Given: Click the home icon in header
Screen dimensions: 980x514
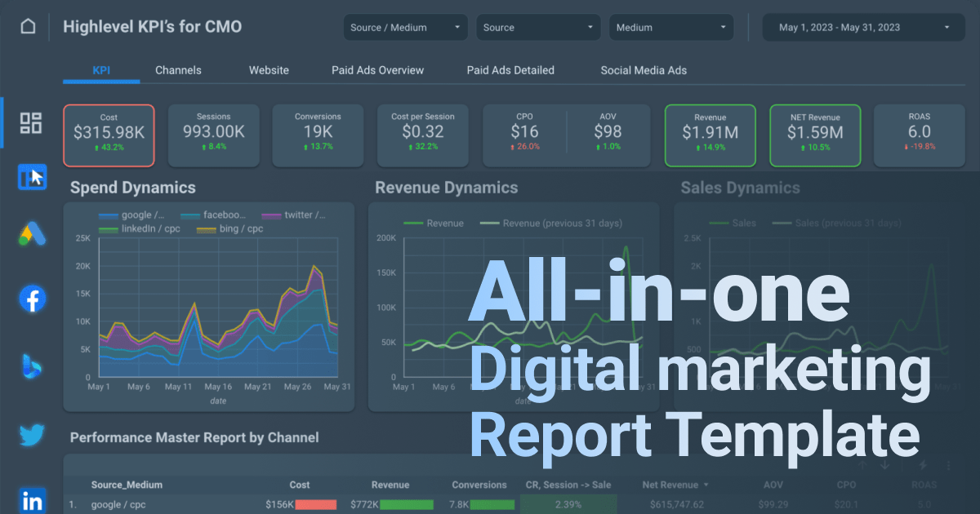Looking at the screenshot, I should (x=29, y=27).
